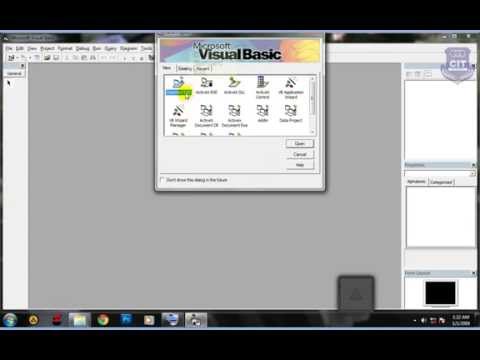The height and width of the screenshot is (360, 480).
Task: Click the Add Form toolbar icon
Action: click(24, 58)
